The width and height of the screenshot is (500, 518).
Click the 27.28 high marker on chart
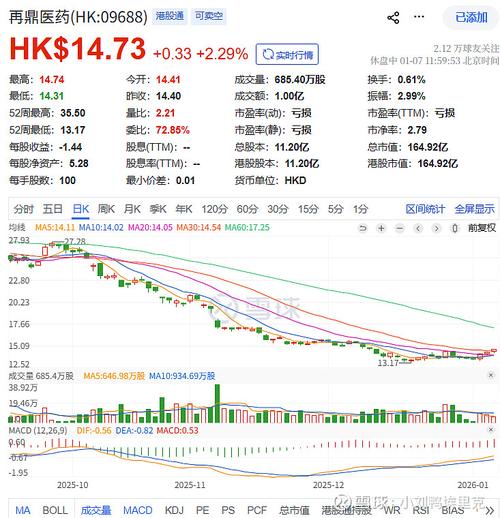[x=75, y=241]
